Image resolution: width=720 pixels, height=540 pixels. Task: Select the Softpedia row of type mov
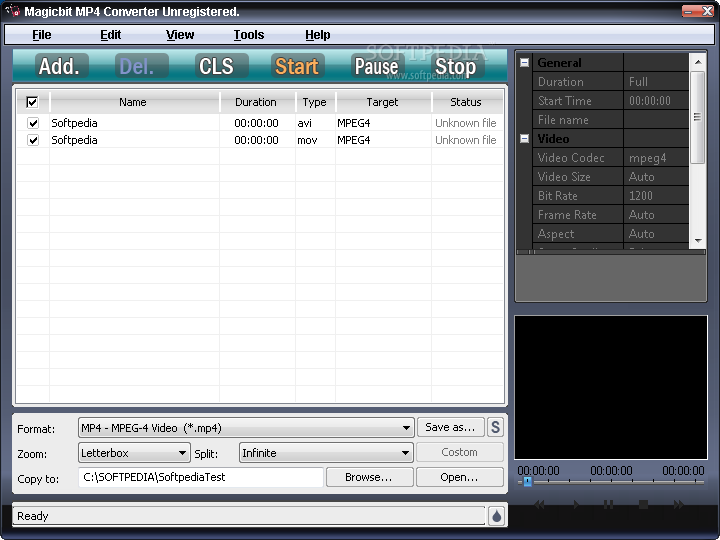click(260, 140)
